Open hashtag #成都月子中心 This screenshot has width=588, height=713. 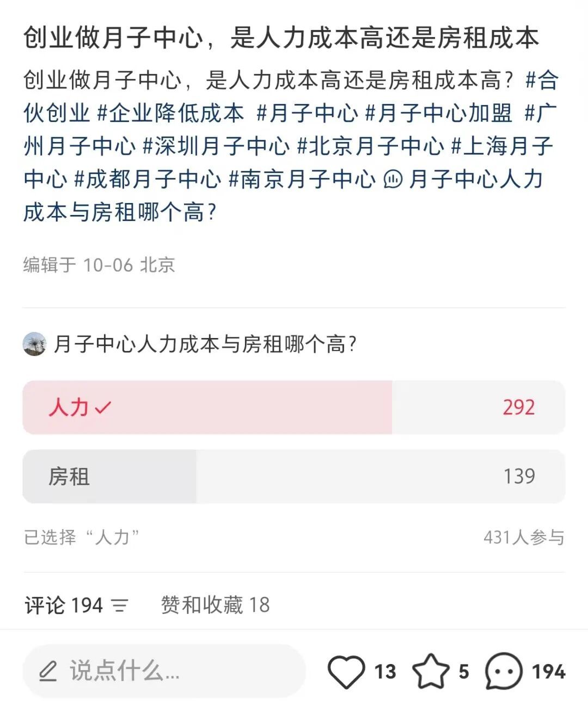click(x=148, y=179)
